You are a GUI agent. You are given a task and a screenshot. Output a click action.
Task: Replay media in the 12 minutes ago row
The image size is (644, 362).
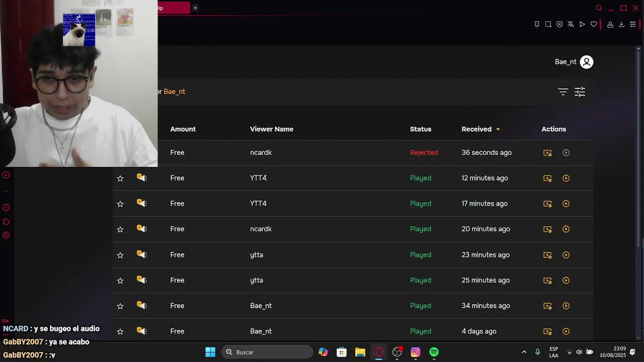[566, 178]
